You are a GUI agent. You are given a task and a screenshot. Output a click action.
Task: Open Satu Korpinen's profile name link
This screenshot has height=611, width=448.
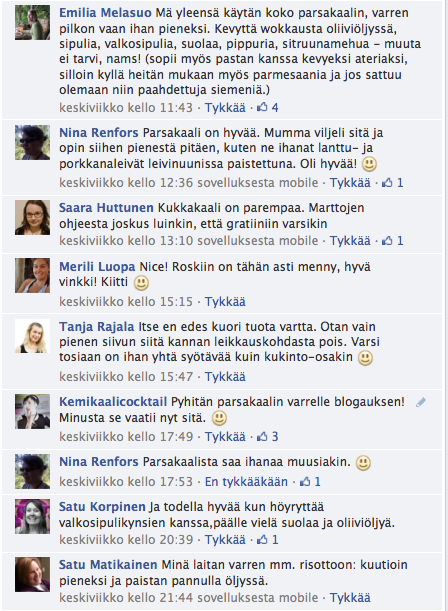pos(102,507)
